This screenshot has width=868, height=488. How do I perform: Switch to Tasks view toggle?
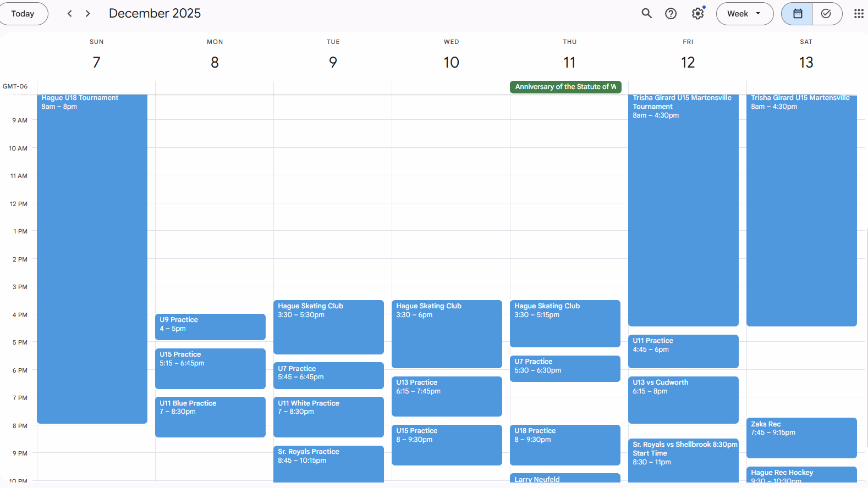[x=826, y=14]
